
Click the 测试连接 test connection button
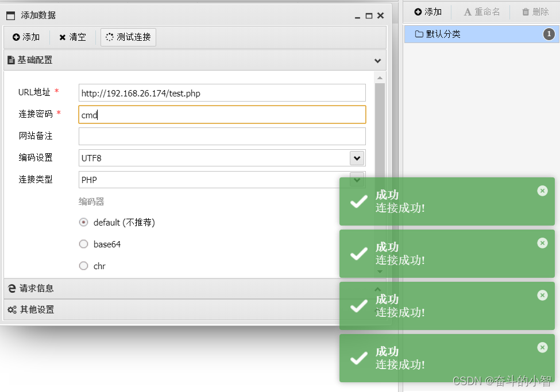pos(128,37)
